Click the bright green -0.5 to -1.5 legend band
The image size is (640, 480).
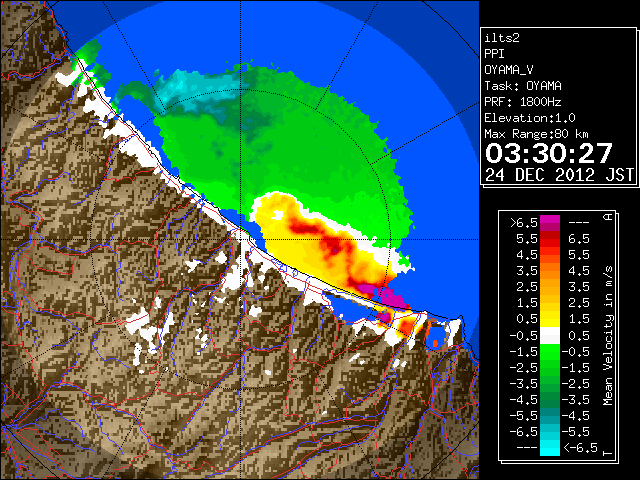(550, 351)
